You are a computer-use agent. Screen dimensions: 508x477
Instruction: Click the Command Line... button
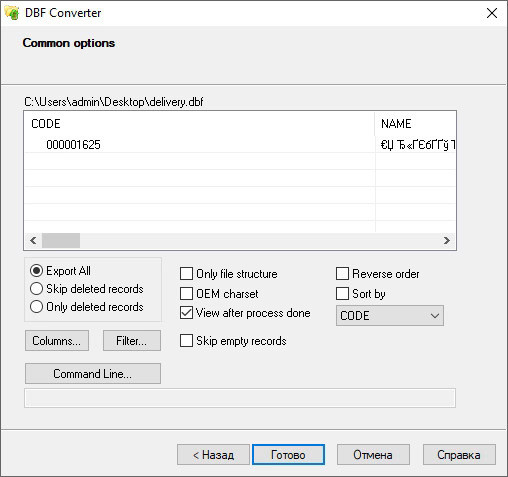point(93,374)
